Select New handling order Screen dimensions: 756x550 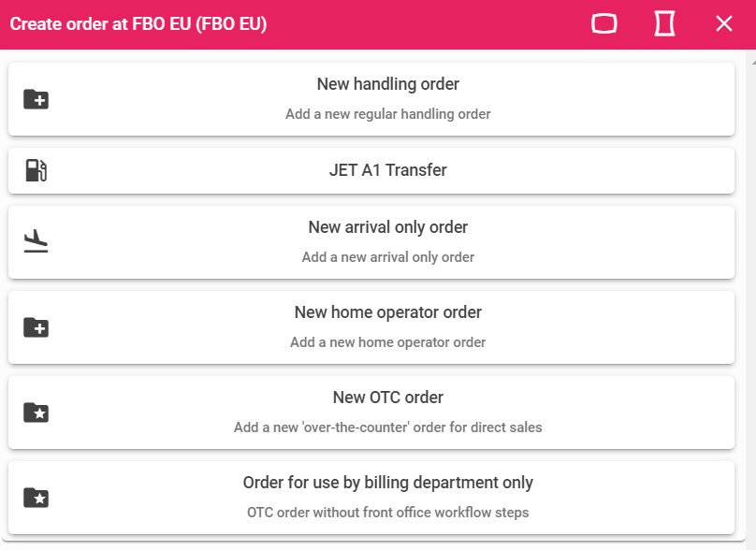371,99
